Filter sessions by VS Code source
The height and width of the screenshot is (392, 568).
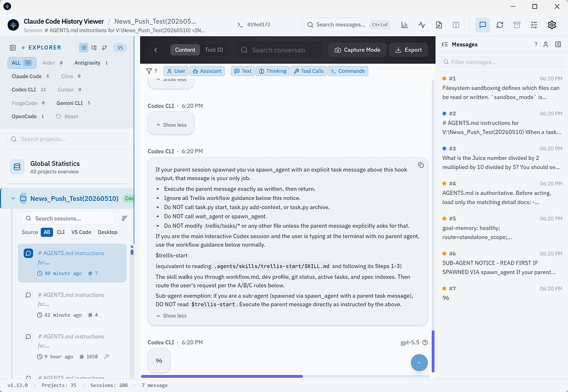tap(81, 232)
